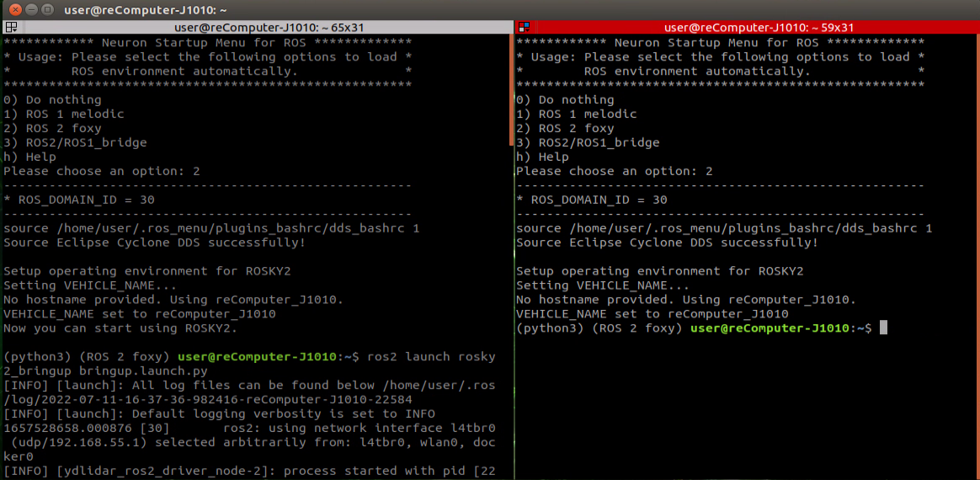Open the right pane's red terminal grouping icon

coord(525,27)
